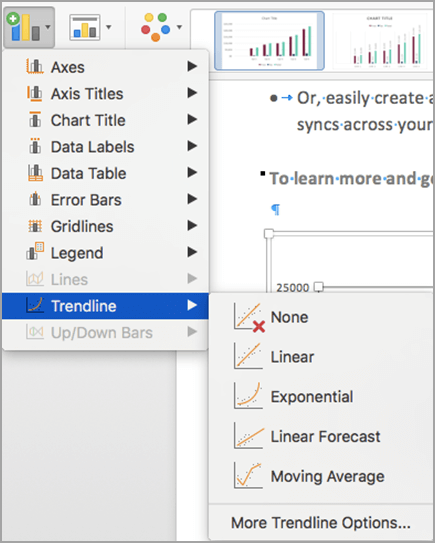Open the Gridlines menu item

(105, 226)
